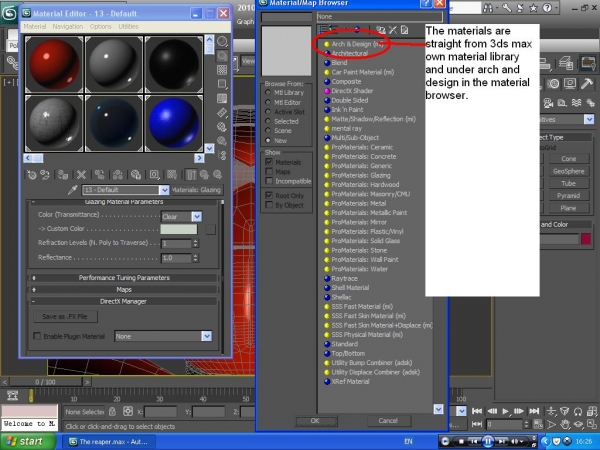Expand the Performance Tuning Parameters rollout
This screenshot has height=450, width=600.
click(x=124, y=278)
